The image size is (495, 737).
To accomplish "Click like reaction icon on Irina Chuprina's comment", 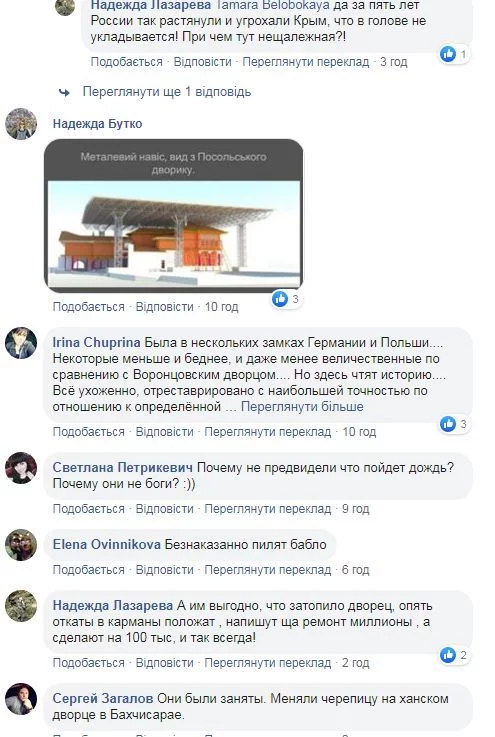I will pos(448,423).
